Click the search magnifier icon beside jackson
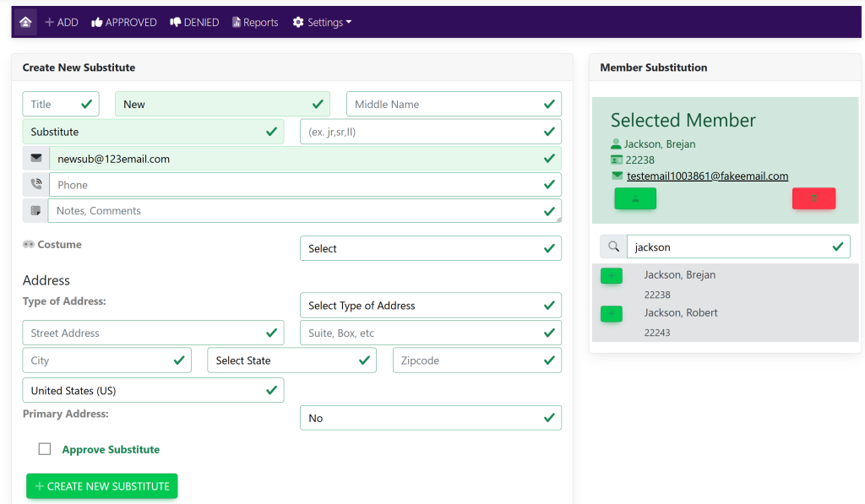 coord(613,247)
